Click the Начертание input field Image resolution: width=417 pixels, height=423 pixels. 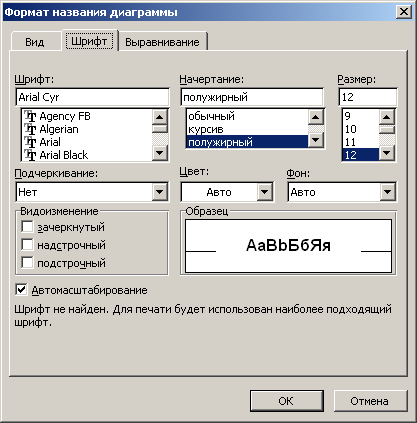[x=252, y=97]
